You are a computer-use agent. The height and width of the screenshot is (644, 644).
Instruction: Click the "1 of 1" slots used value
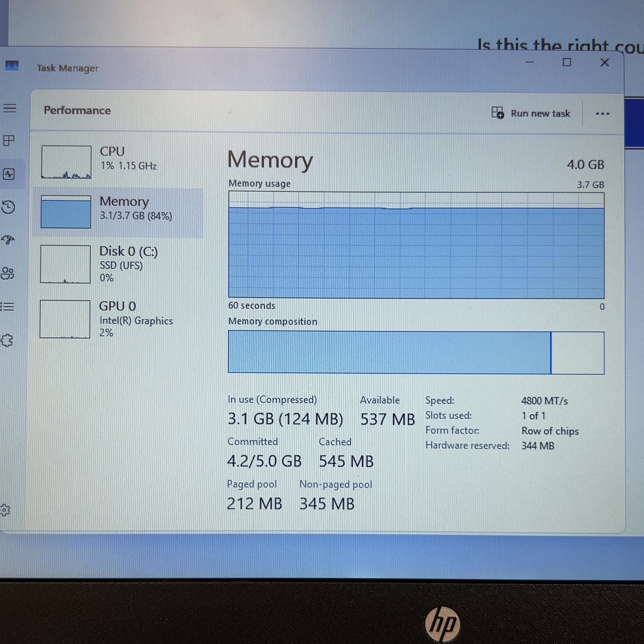pyautogui.click(x=533, y=416)
